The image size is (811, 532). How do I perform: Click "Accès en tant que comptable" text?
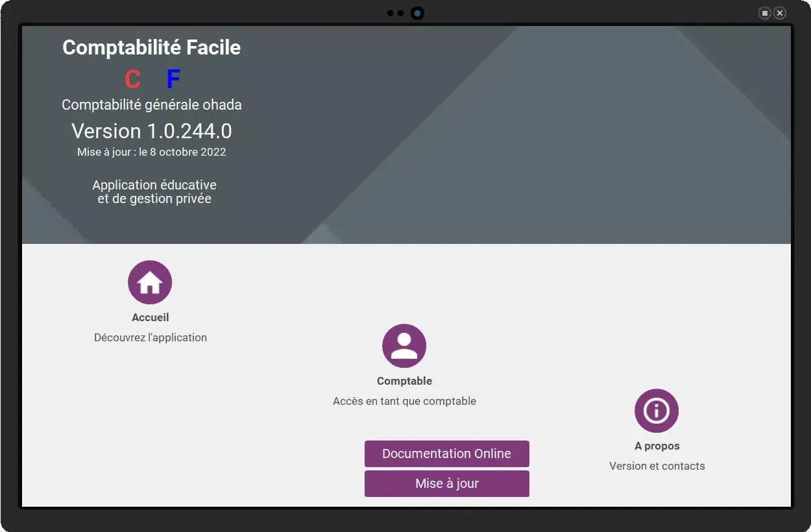pos(404,401)
